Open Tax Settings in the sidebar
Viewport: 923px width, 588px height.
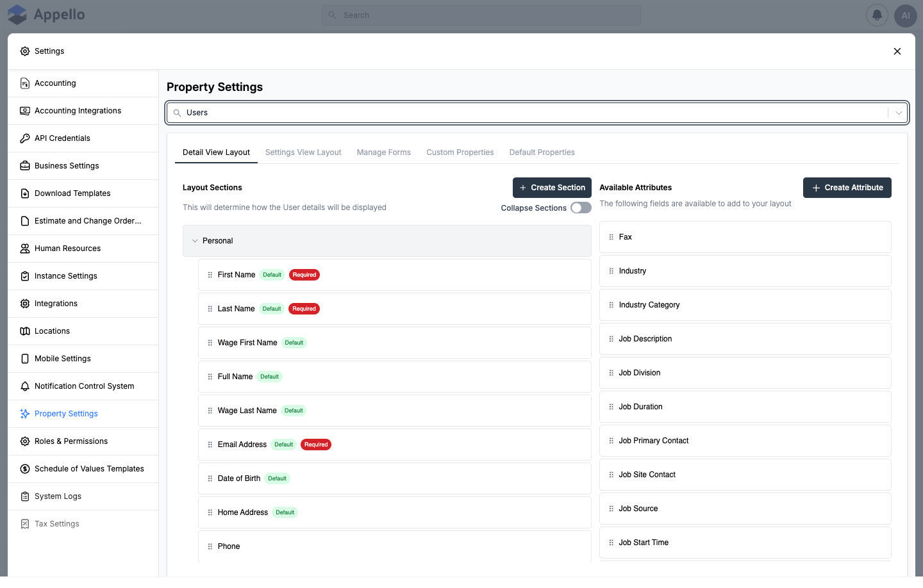[83, 524]
